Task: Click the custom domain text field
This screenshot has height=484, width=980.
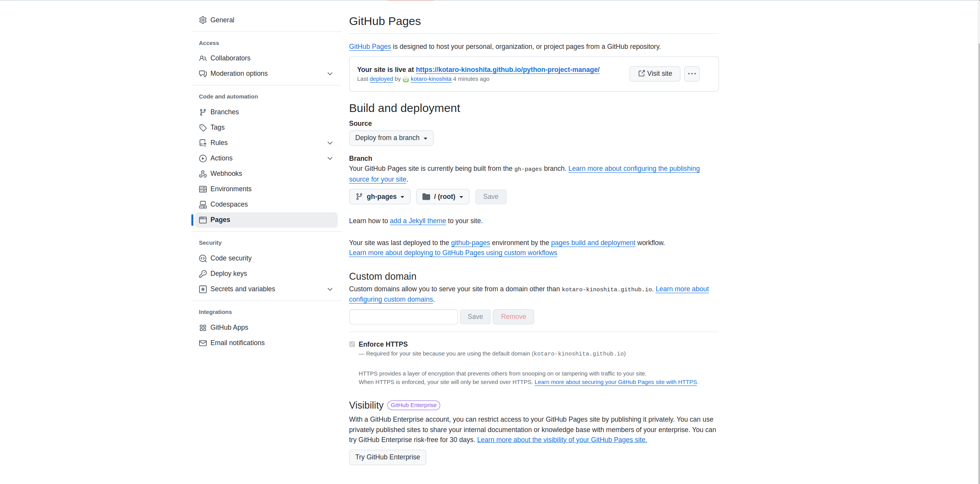Action: 403,317
